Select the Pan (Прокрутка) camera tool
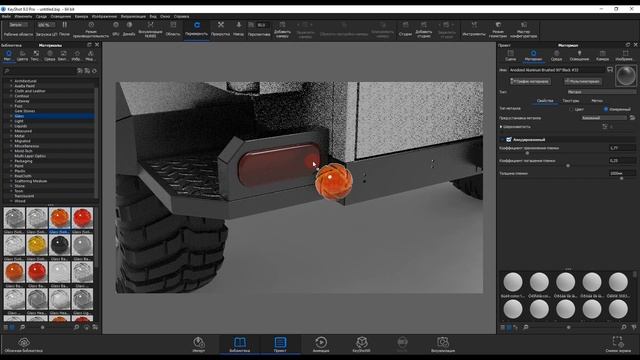The image size is (640, 360). pos(220,29)
